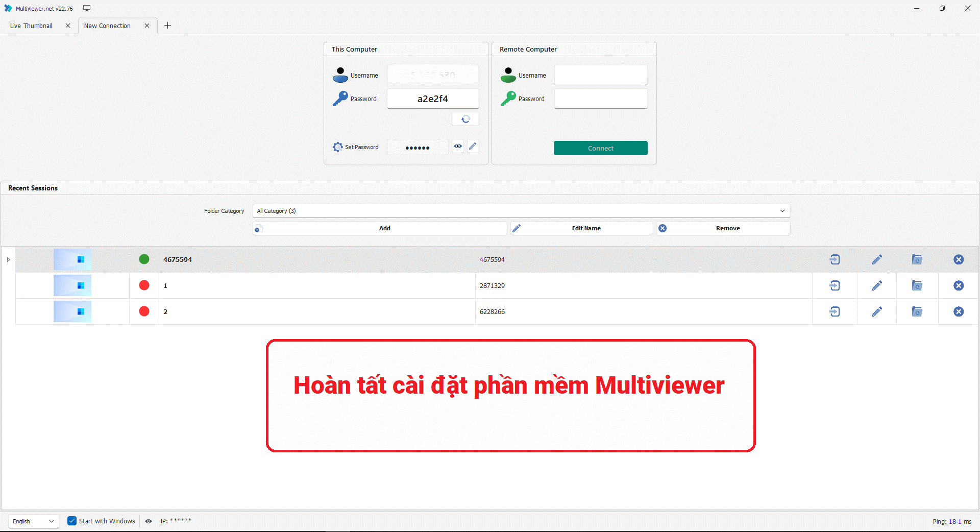
Task: Click the Remote Computer Username field
Action: click(600, 75)
